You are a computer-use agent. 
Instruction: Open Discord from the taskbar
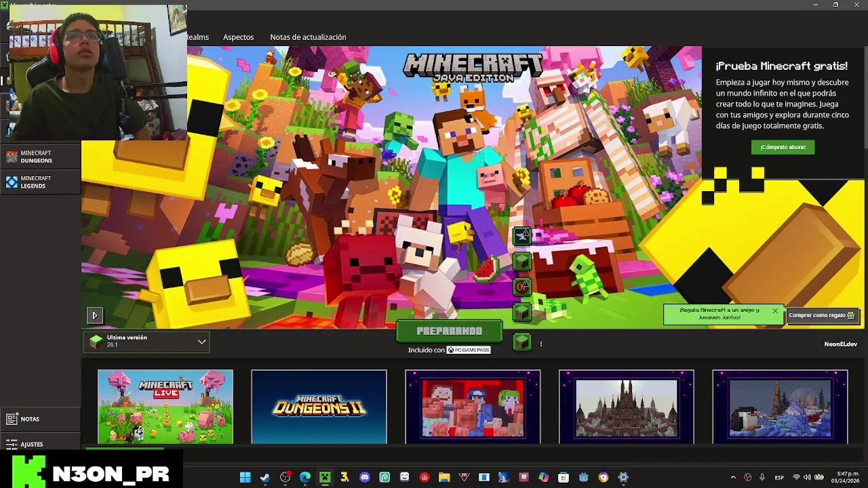(x=365, y=477)
